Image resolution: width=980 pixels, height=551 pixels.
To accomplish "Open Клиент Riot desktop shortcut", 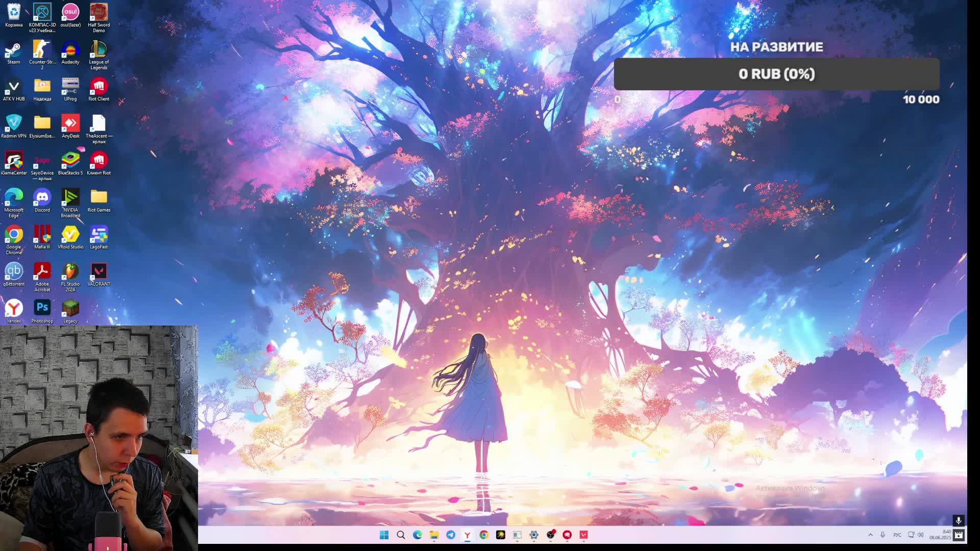I will [x=99, y=164].
